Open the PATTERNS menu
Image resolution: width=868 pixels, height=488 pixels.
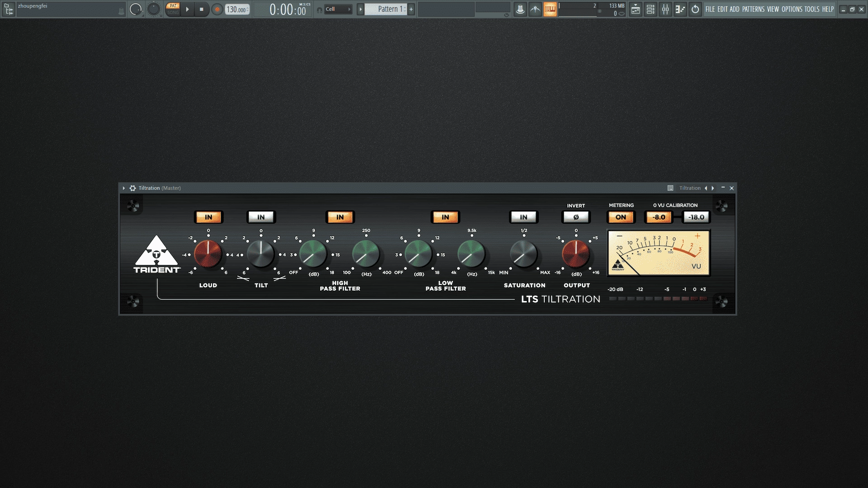point(753,9)
